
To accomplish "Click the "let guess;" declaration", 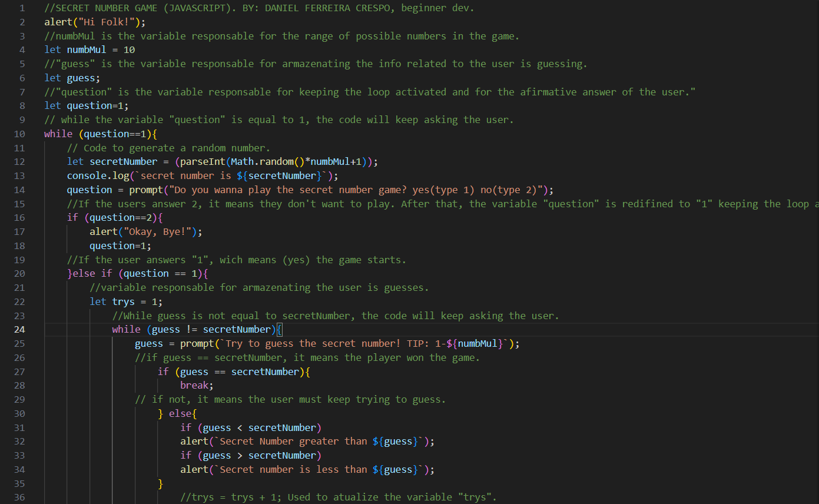I will [x=72, y=78].
